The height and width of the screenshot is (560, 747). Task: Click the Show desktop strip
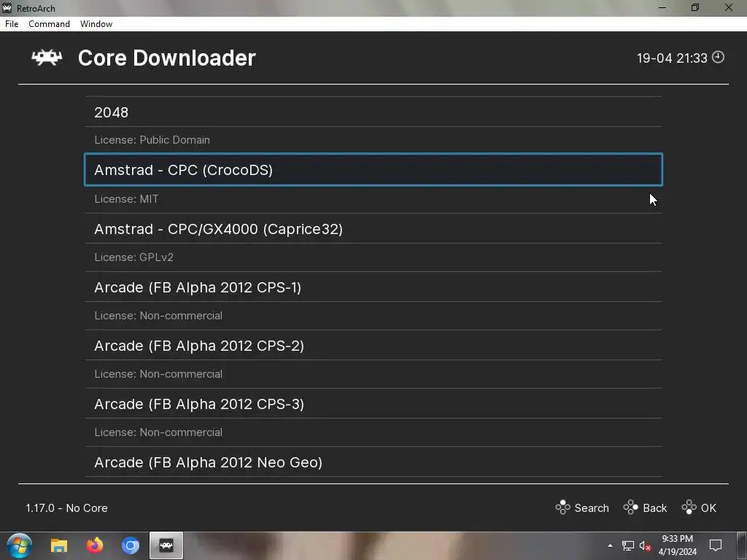[x=743, y=545]
